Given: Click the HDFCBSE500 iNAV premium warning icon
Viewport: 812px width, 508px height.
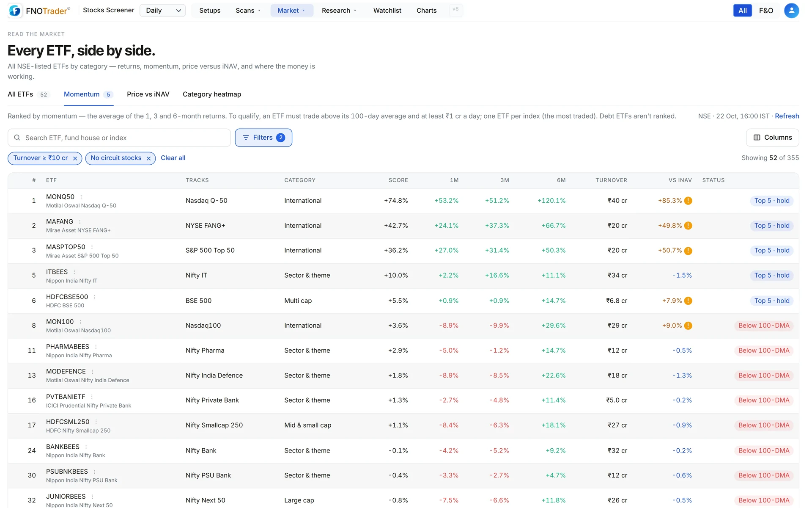Looking at the screenshot, I should pyautogui.click(x=688, y=301).
